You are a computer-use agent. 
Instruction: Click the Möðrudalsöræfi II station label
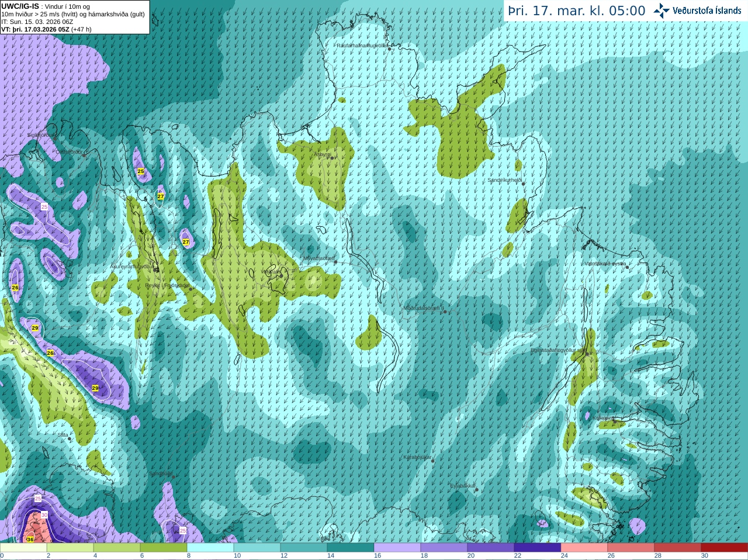(x=424, y=308)
